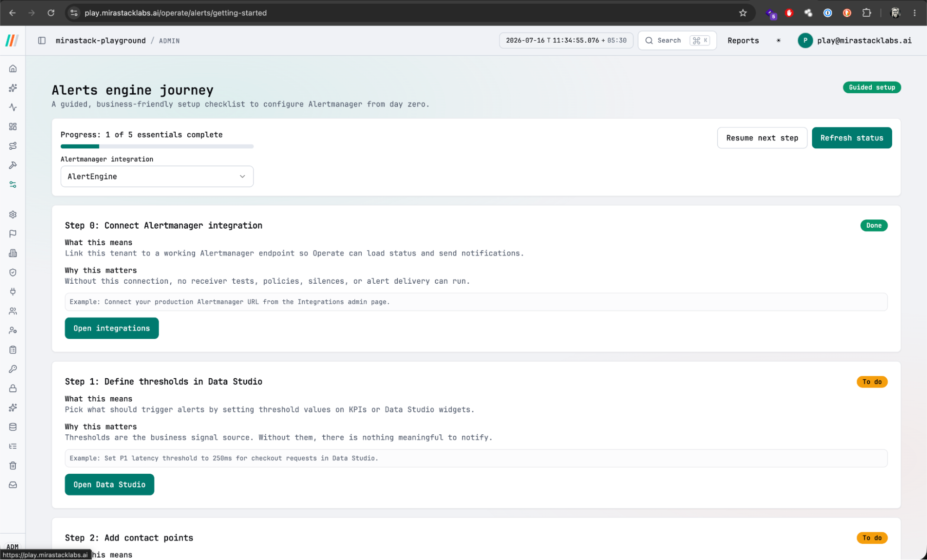Open Reports in the top bar
The width and height of the screenshot is (927, 560).
point(743,41)
